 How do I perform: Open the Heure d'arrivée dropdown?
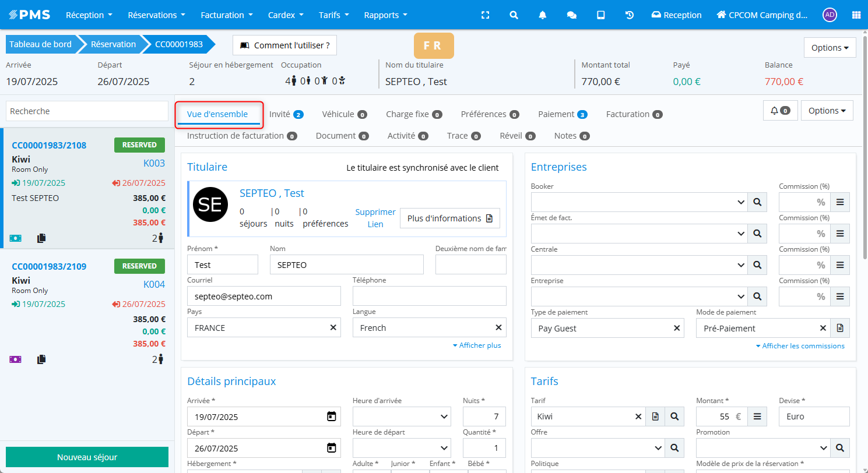(x=402, y=416)
